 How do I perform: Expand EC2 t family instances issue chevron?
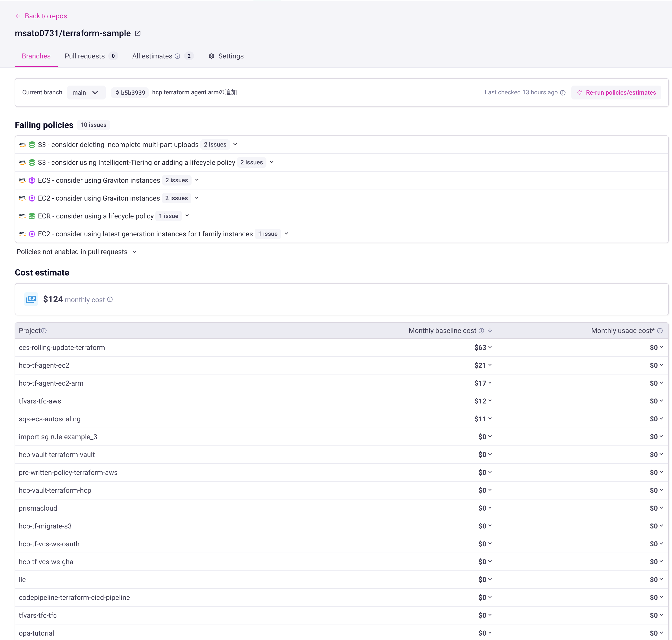(287, 234)
